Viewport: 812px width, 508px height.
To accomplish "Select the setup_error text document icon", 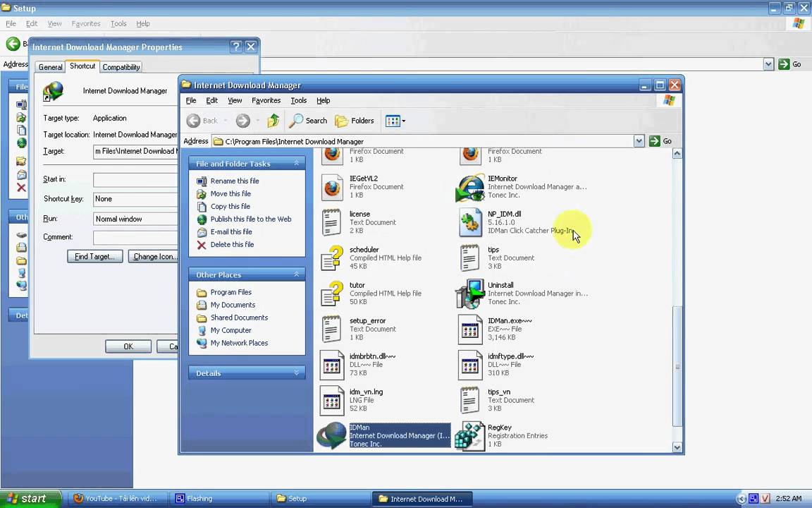I will [332, 329].
